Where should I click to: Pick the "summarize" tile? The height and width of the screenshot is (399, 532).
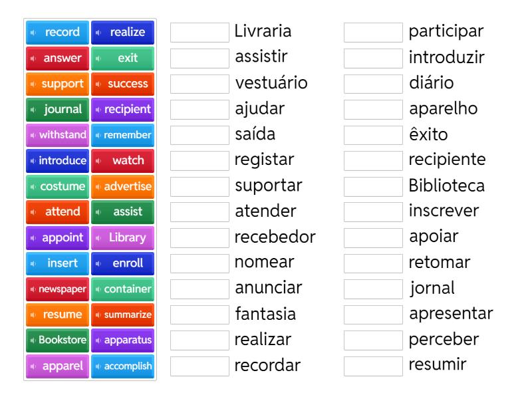[x=123, y=315]
